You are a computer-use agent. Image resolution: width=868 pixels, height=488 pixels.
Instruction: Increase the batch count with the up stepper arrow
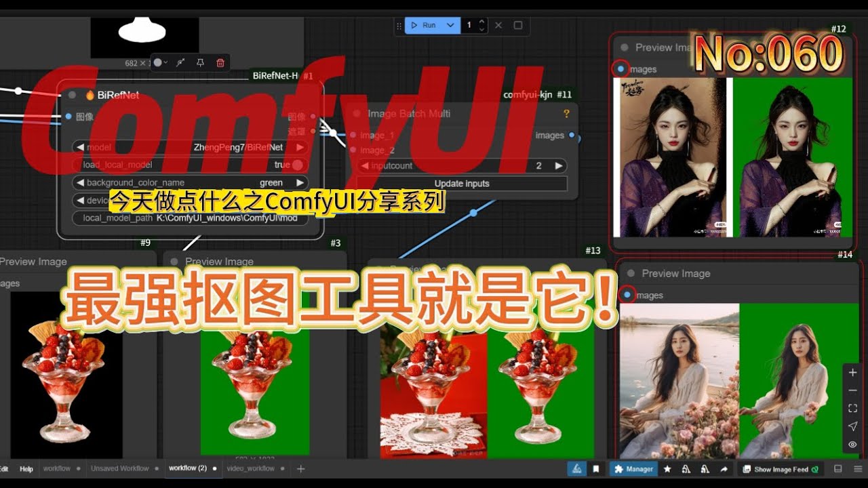pyautogui.click(x=482, y=22)
